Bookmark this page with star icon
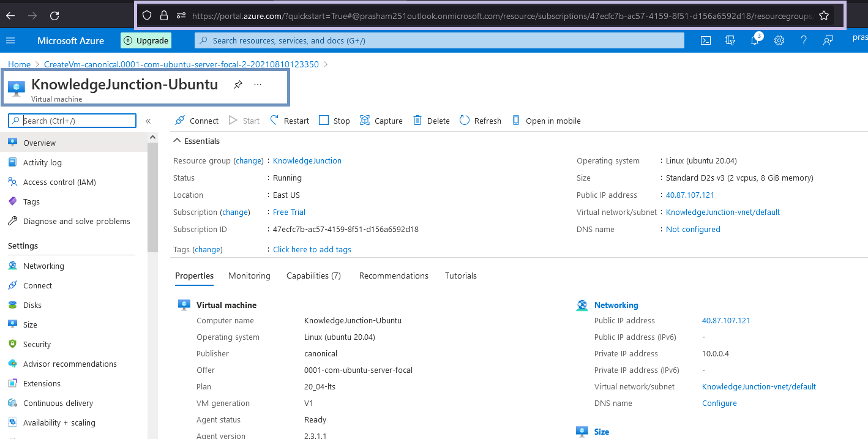 click(823, 15)
